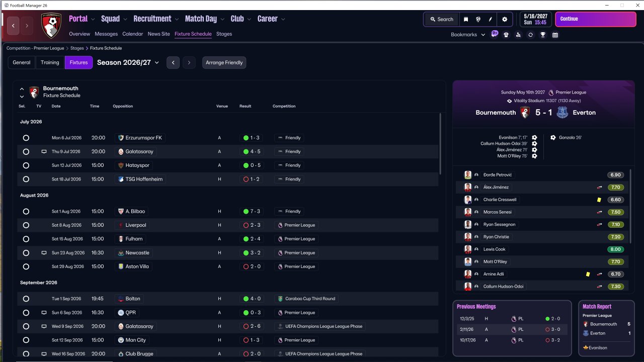Click the Bournemouth club crest in header
The height and width of the screenshot is (362, 644).
51,26
